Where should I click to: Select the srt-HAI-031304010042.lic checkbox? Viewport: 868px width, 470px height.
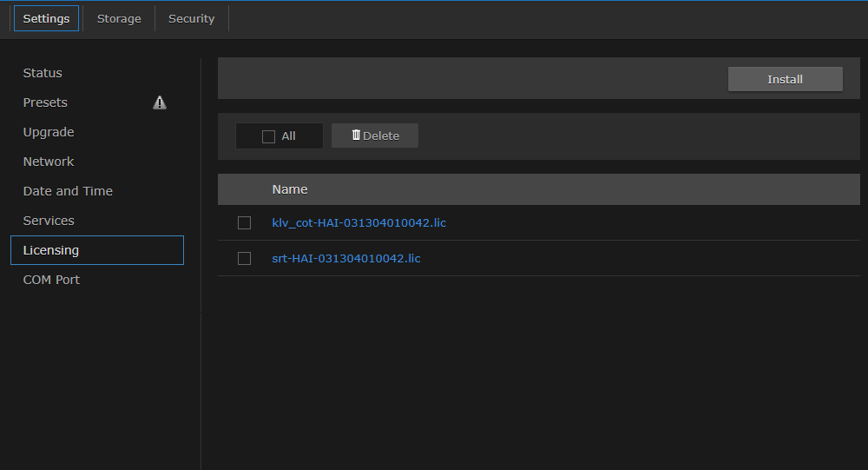[x=244, y=259]
